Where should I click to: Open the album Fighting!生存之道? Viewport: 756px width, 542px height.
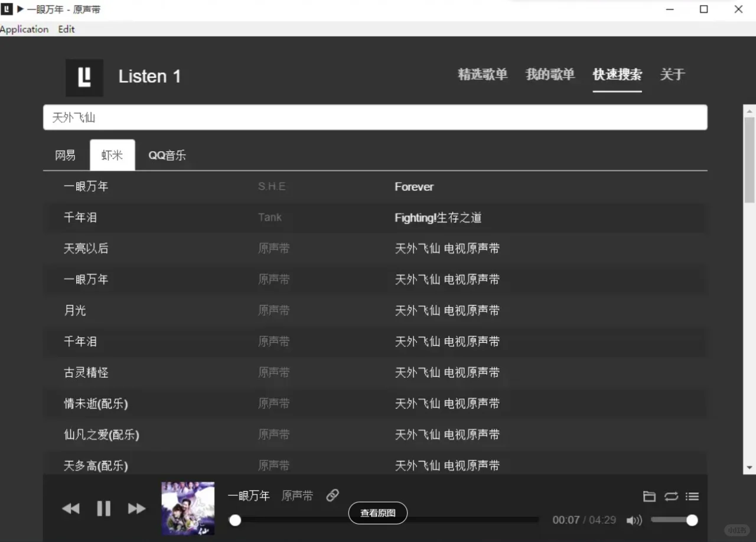[x=438, y=218]
